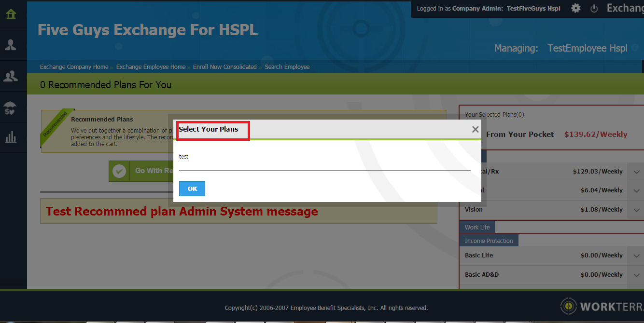Click the 0 Recommended Plans For You heading

(106, 85)
